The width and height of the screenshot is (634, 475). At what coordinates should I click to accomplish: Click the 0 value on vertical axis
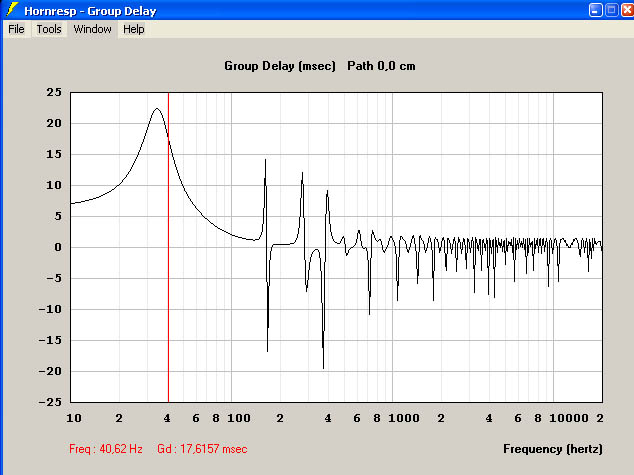58,247
